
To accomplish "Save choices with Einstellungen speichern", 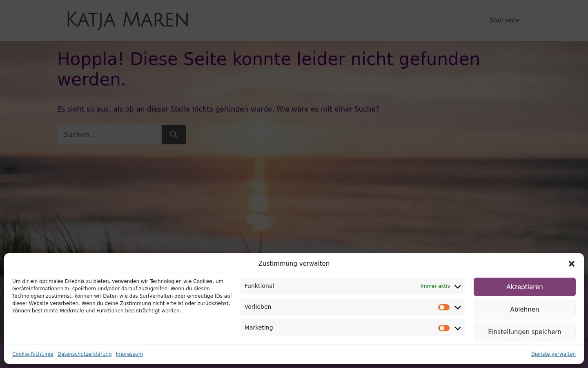I will [x=525, y=332].
